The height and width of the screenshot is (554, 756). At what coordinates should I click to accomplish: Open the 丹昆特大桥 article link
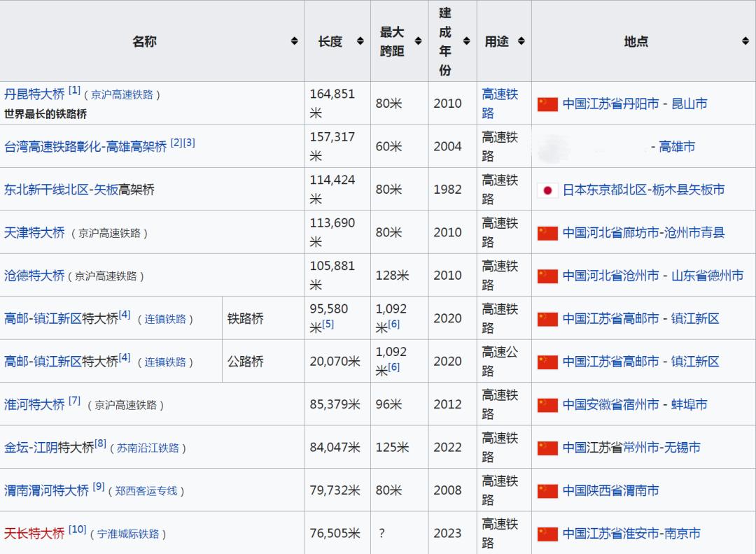pos(34,94)
